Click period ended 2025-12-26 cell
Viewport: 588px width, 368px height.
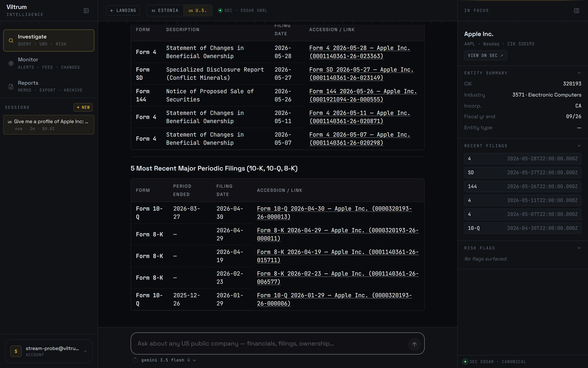187,299
